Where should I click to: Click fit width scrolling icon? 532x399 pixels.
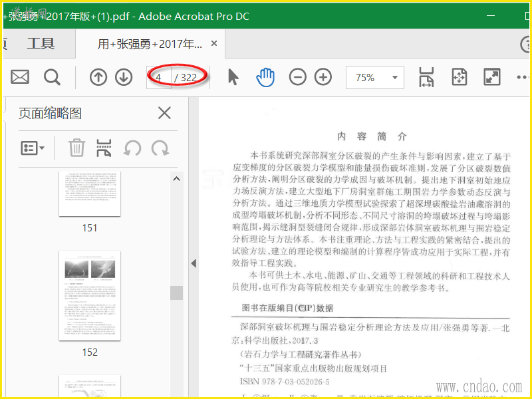[x=426, y=77]
